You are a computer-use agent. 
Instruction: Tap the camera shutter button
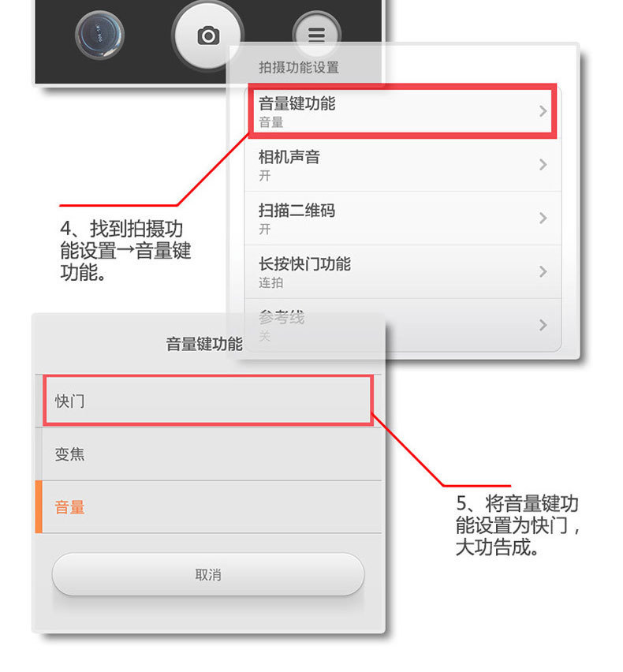[x=208, y=35]
